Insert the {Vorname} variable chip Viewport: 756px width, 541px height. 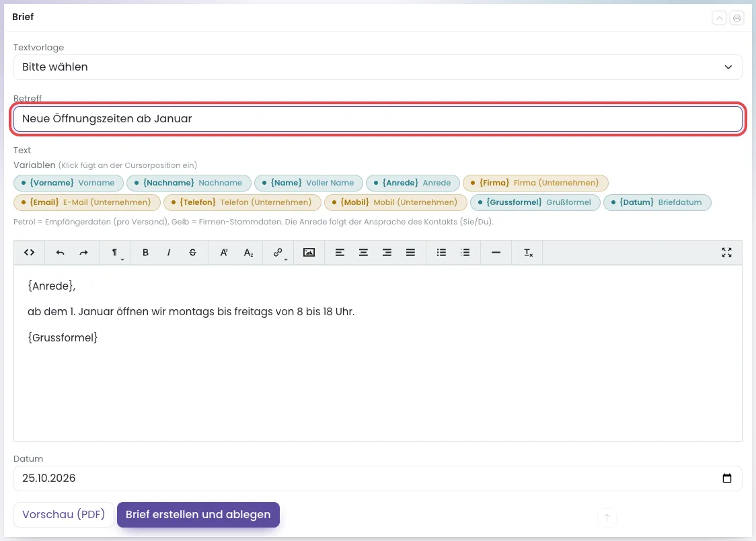tap(69, 183)
